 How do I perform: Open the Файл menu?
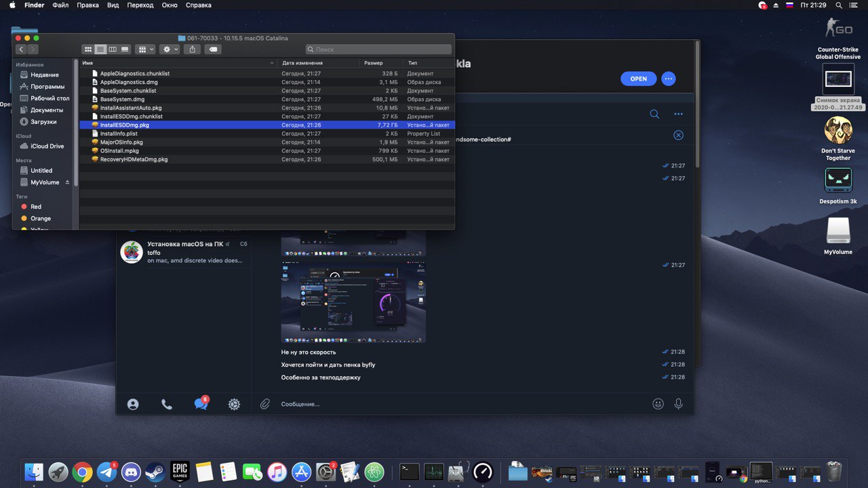pos(60,5)
